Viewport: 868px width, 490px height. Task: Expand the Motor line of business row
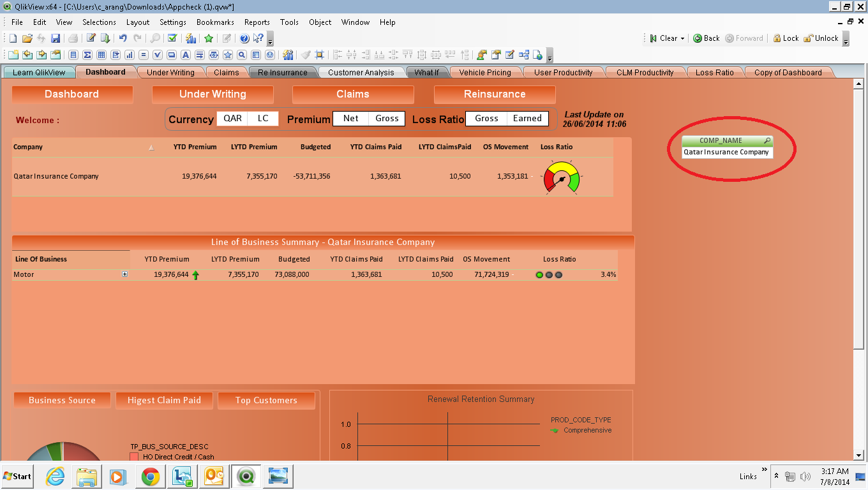point(124,274)
